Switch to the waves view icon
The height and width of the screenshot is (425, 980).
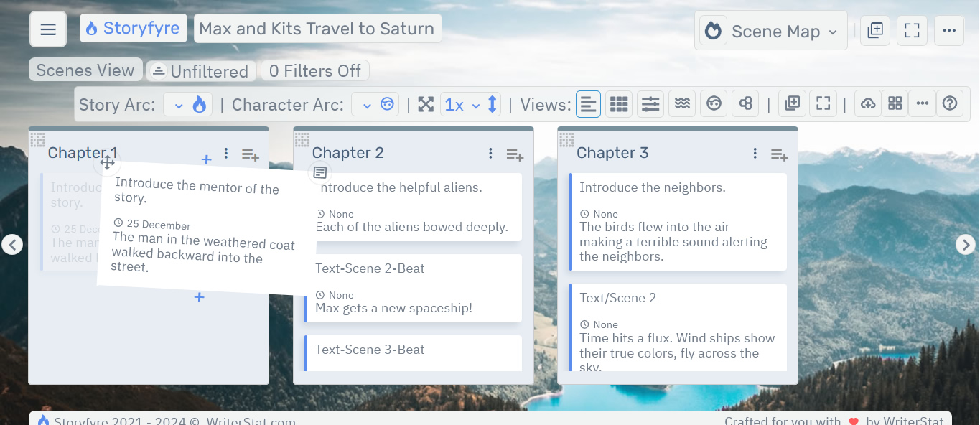(x=682, y=104)
